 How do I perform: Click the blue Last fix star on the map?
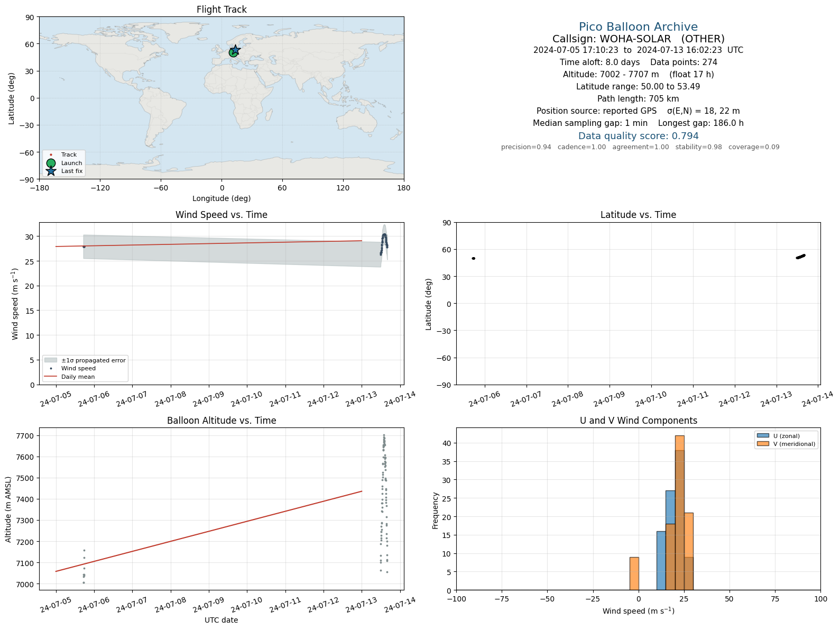235,50
